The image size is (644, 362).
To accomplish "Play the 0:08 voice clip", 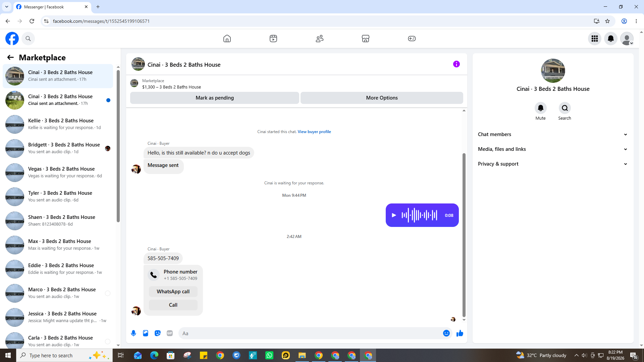I will [x=394, y=215].
